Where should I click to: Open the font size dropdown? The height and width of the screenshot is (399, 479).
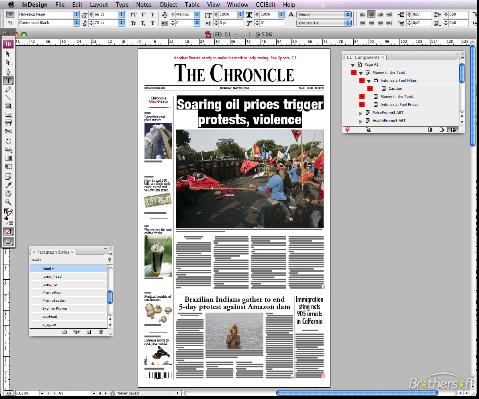coord(122,14)
